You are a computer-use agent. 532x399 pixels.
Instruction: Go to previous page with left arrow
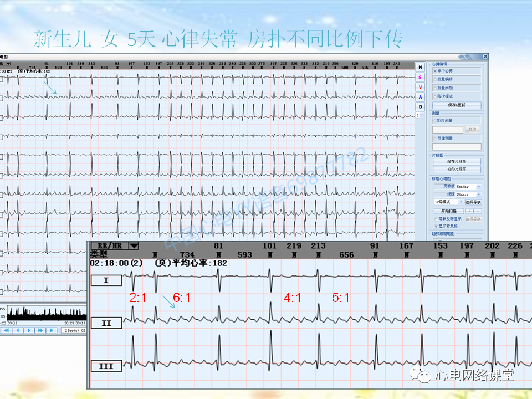click(18, 330)
